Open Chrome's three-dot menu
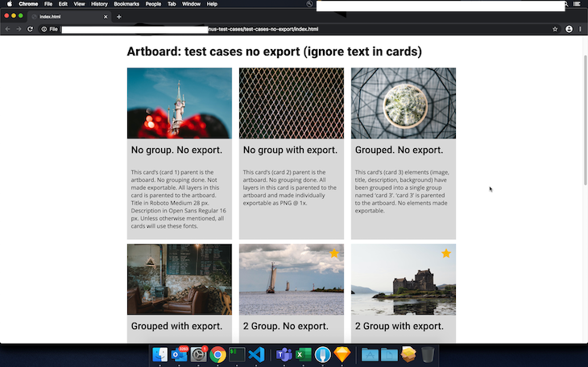Image resolution: width=588 pixels, height=367 pixels. (580, 29)
